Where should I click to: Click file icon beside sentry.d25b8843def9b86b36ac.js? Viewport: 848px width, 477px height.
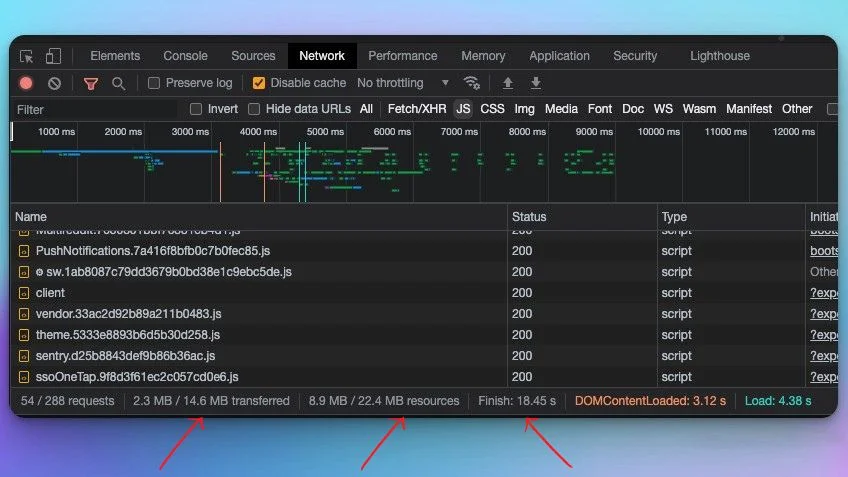coord(24,356)
